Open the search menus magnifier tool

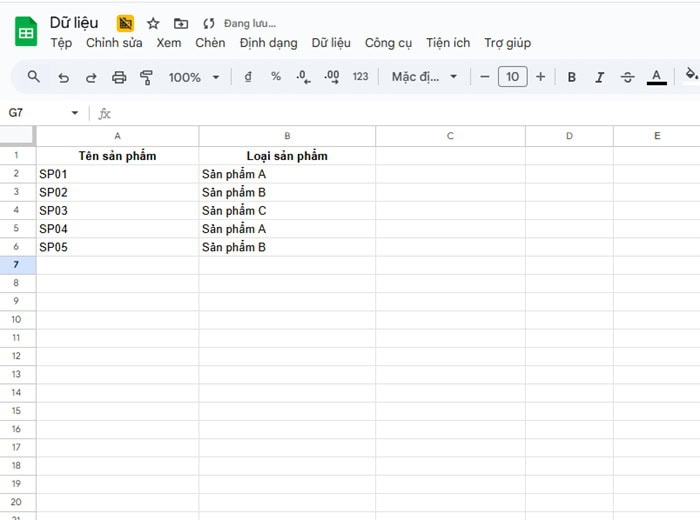(x=33, y=77)
